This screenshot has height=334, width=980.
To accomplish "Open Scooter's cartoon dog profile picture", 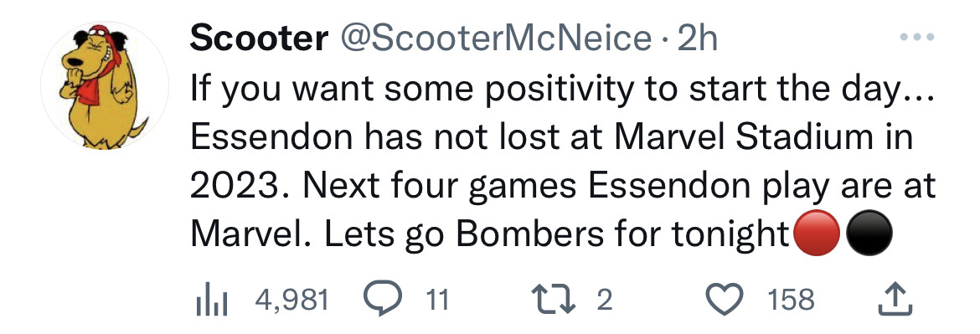I will [105, 85].
